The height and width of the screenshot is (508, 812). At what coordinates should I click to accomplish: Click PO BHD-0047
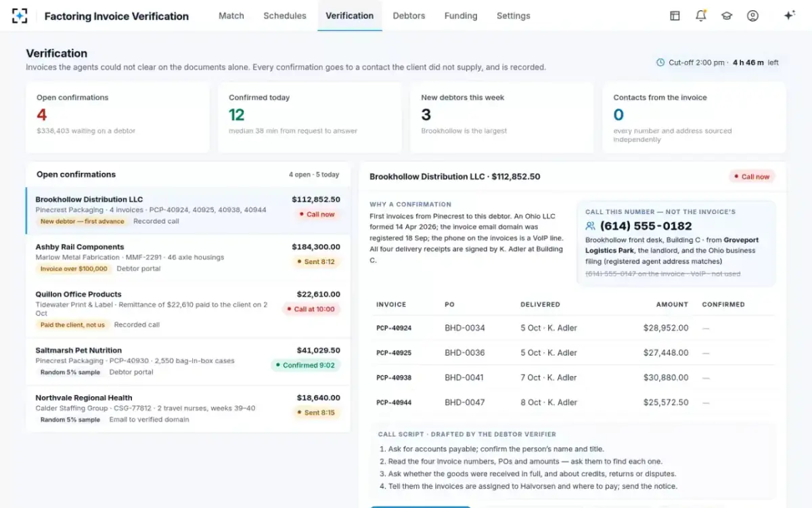point(465,402)
